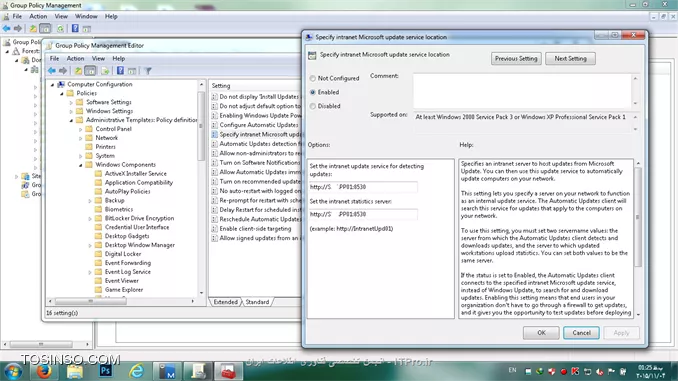Viewport: 678px width, 381px height.
Task: Click Back arrow in Group Policy Management toolbar
Action: [6, 29]
